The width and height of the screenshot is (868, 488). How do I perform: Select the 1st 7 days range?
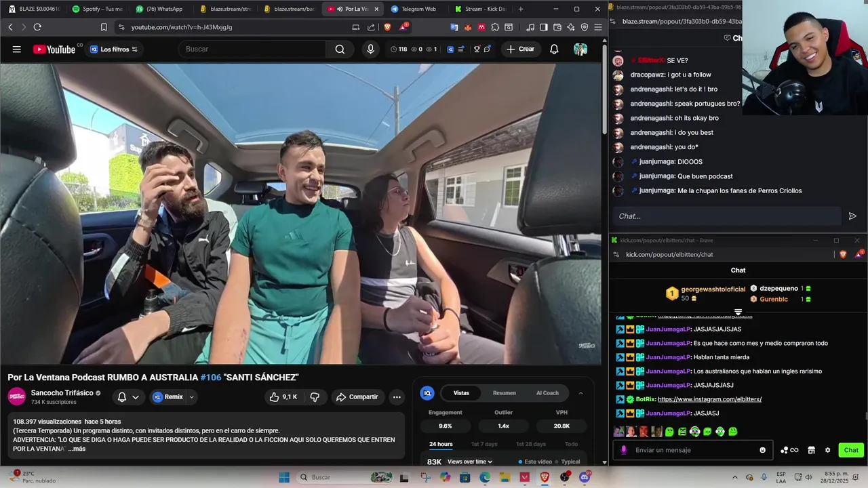click(x=484, y=444)
